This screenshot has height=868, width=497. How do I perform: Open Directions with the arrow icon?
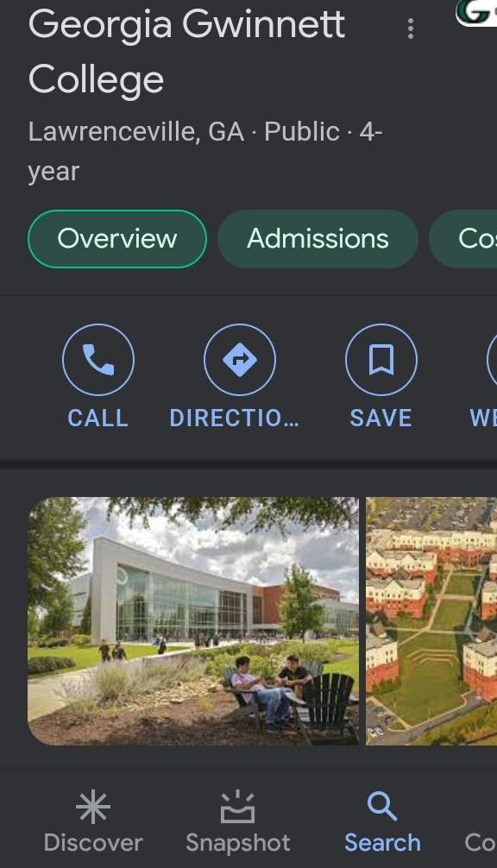click(x=240, y=360)
